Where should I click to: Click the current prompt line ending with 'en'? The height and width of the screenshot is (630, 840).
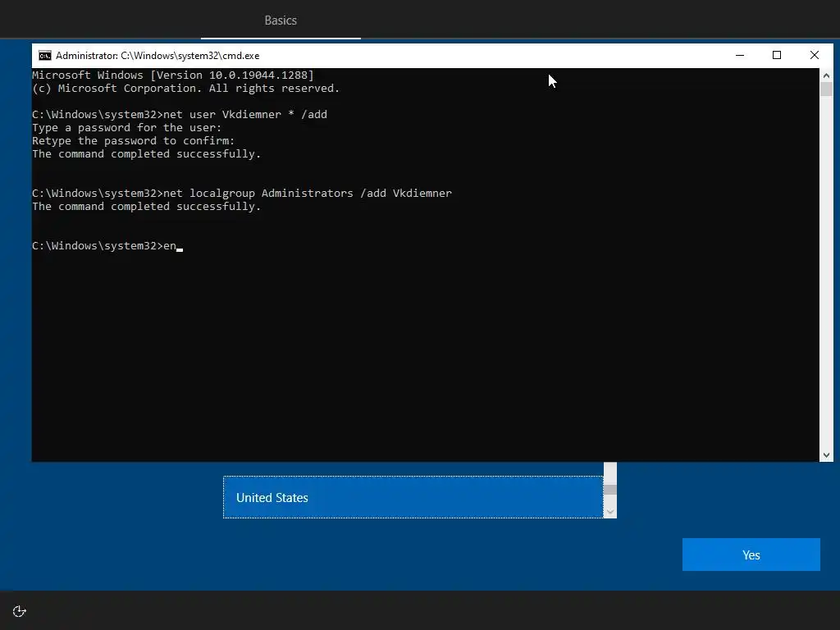coord(107,246)
